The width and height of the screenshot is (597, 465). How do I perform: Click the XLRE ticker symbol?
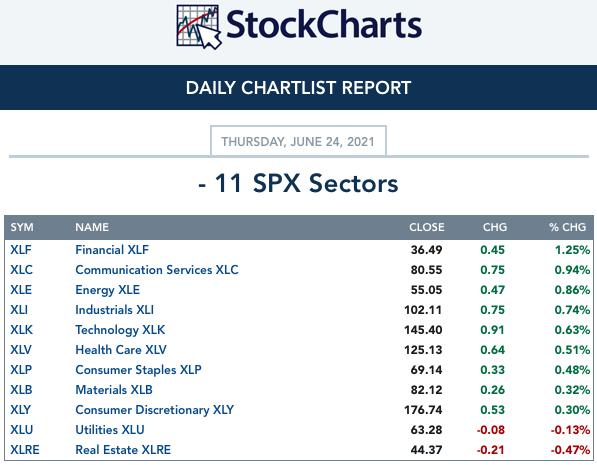25,450
